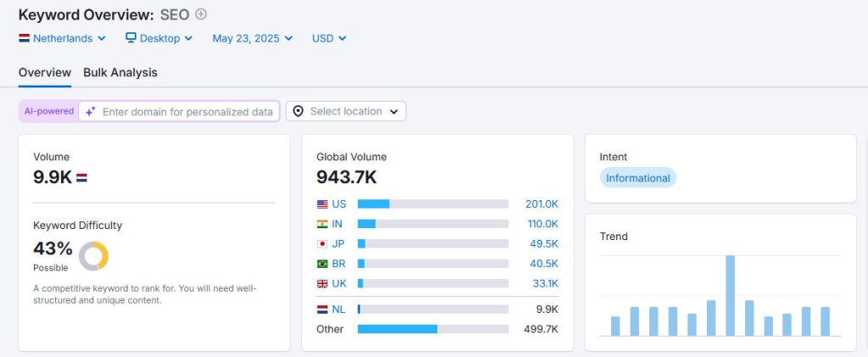Expand the Select location dropdown
The width and height of the screenshot is (868, 357).
point(346,111)
